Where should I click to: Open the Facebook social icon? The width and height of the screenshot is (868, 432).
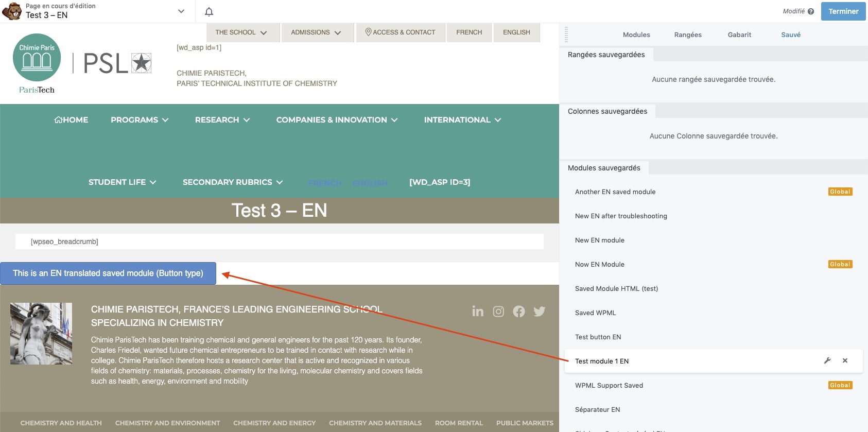coord(519,312)
